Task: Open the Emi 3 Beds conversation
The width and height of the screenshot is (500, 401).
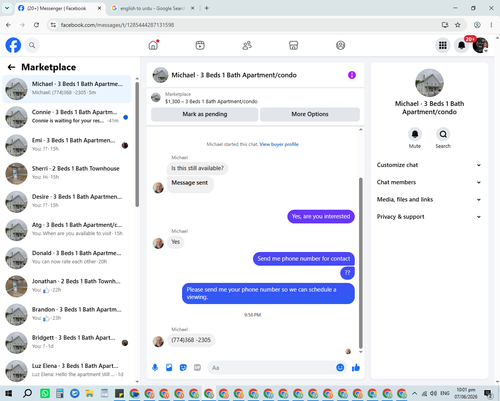Action: 67,145
